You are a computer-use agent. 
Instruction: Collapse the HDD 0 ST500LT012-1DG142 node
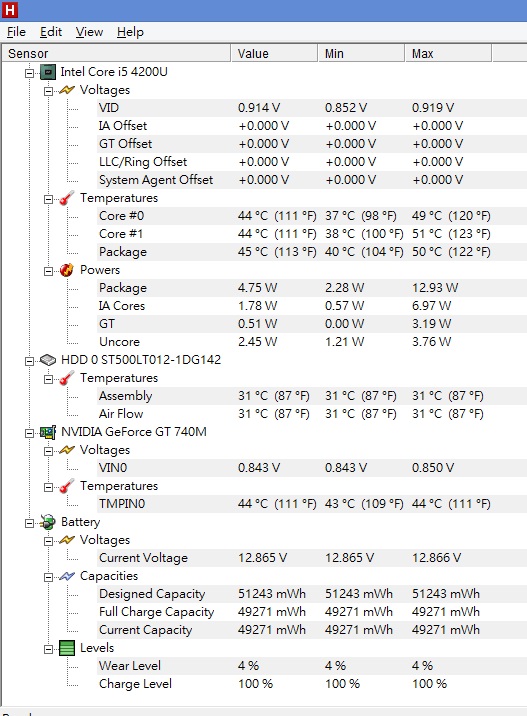pyautogui.click(x=29, y=361)
